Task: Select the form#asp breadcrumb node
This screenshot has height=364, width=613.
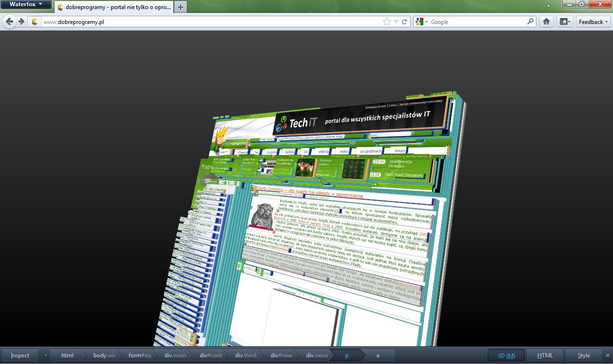Action: tap(139, 355)
